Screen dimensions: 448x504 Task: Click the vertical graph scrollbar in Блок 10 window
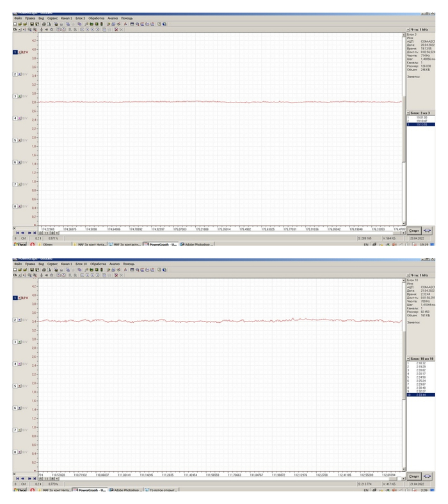pyautogui.click(x=404, y=375)
